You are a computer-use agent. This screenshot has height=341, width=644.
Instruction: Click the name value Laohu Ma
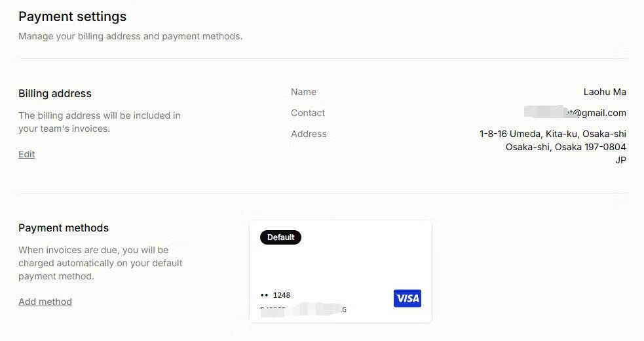coord(605,92)
